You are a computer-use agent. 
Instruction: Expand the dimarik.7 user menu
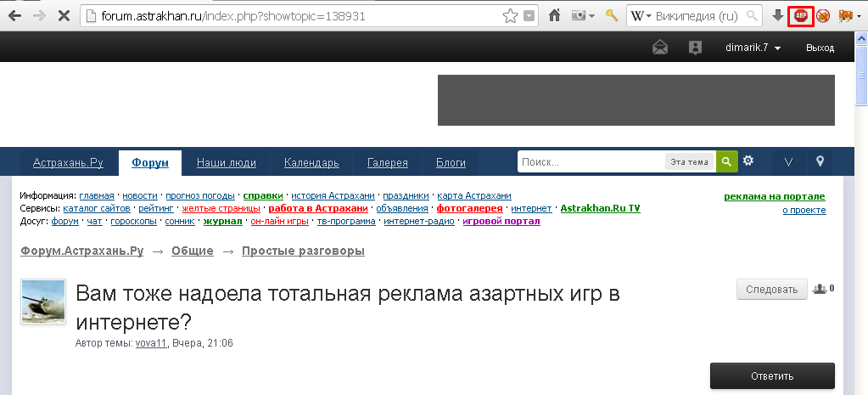pos(753,48)
